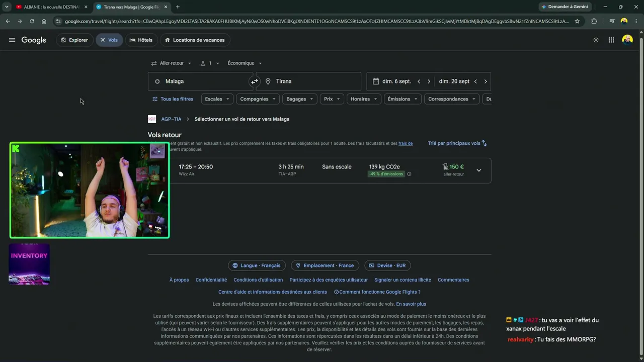Open Signaler un contenu illicite link

click(x=403, y=280)
